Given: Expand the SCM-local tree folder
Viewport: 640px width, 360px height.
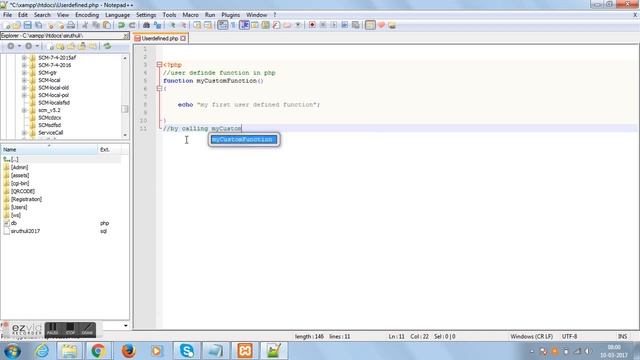Looking at the screenshot, I should click(x=24, y=80).
